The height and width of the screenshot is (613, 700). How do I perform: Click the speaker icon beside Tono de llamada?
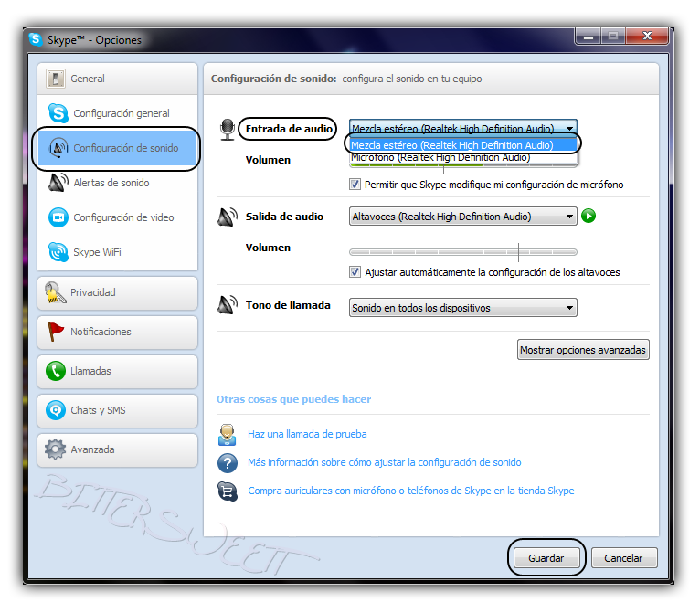228,305
